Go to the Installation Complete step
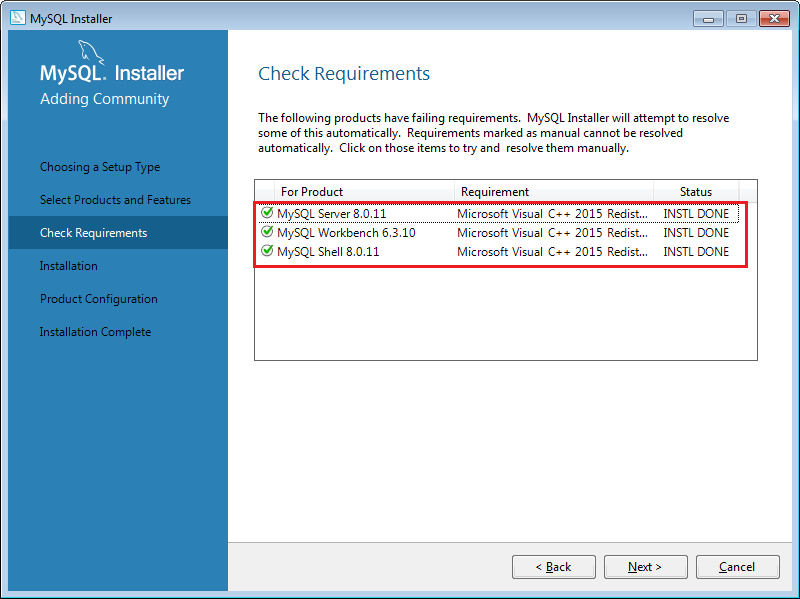 coord(95,332)
